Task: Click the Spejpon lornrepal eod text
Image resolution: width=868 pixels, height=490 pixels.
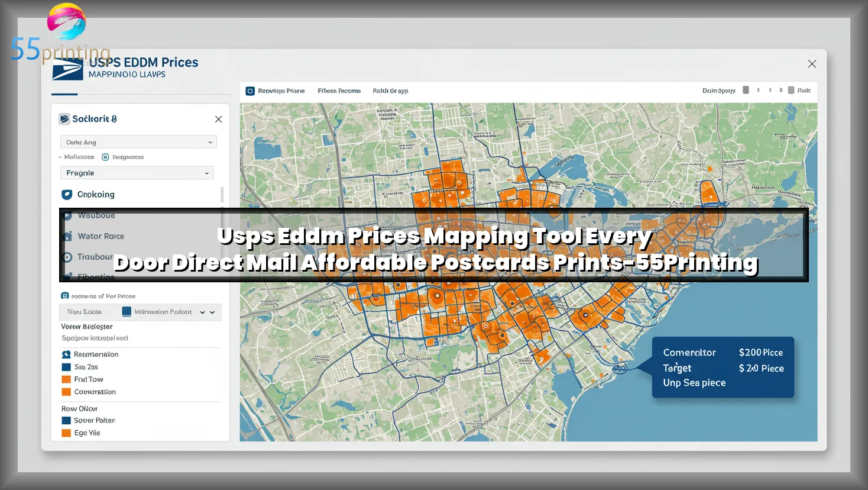Action: click(95, 338)
